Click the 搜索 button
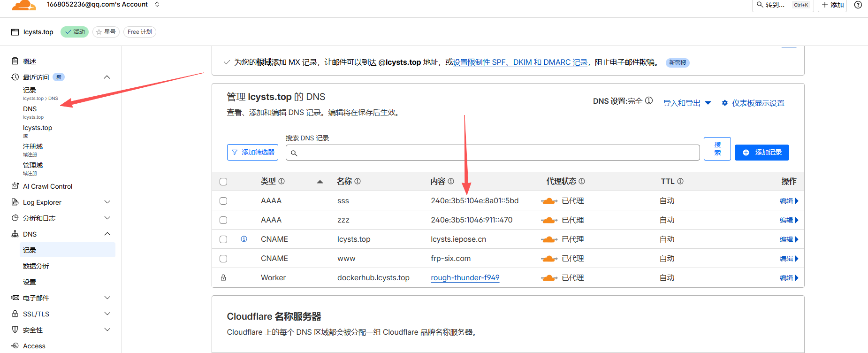This screenshot has width=868, height=353. pos(717,149)
